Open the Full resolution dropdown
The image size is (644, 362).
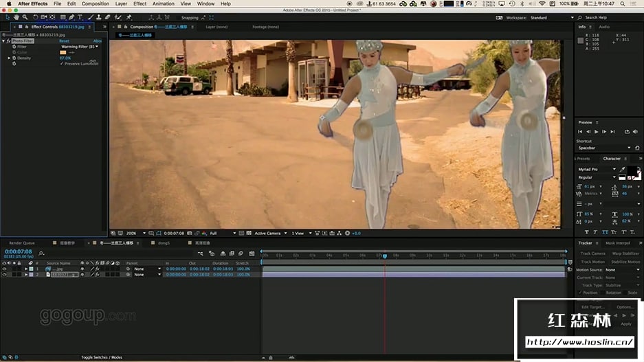(223, 233)
